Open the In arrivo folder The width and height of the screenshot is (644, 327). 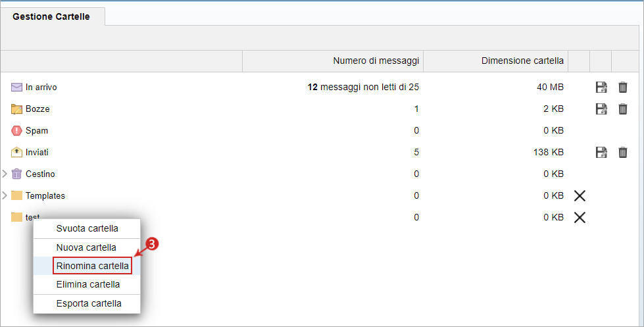tap(41, 87)
